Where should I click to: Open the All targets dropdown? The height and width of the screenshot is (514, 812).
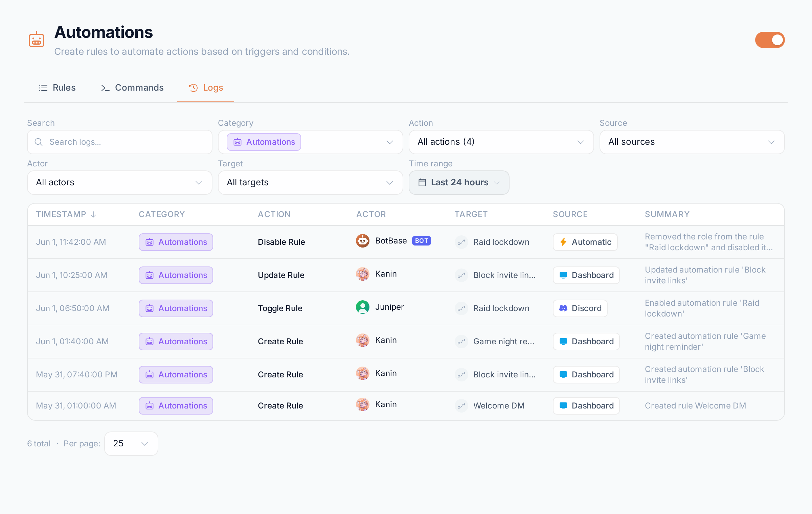(x=311, y=183)
